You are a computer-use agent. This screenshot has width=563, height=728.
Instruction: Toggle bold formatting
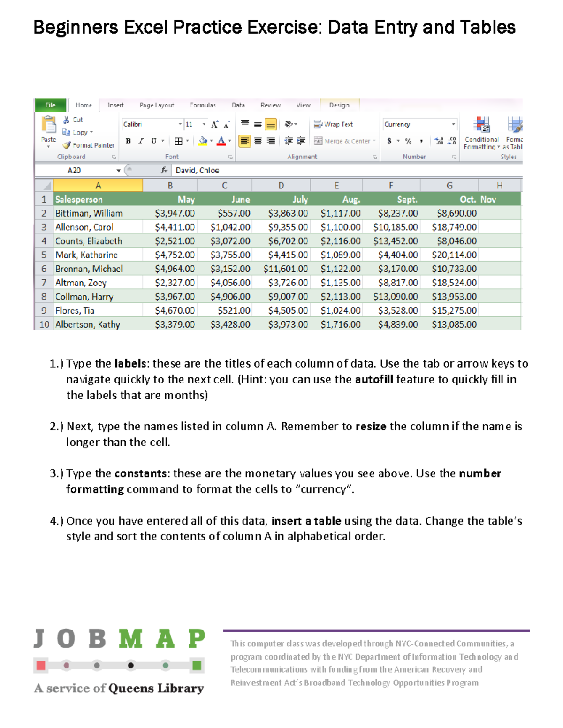pyautogui.click(x=128, y=141)
